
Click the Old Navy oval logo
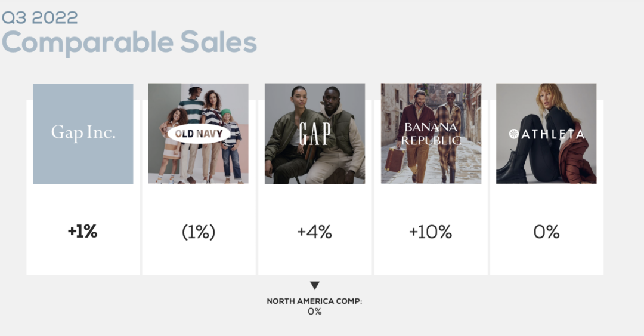click(199, 134)
